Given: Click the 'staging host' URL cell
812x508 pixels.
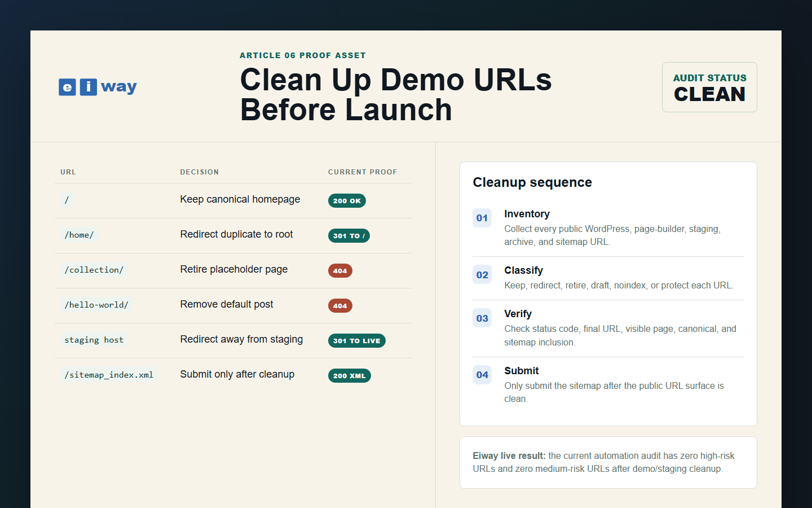Looking at the screenshot, I should click(x=94, y=340).
